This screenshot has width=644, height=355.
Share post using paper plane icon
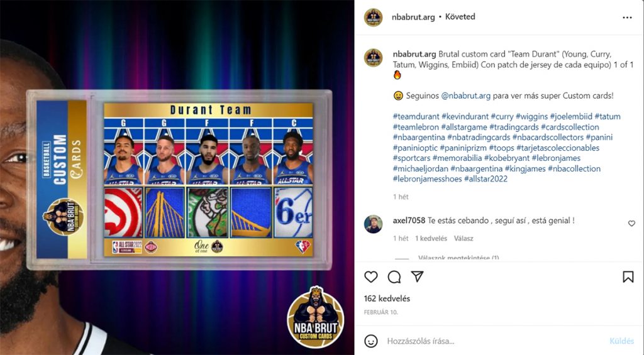[418, 276]
